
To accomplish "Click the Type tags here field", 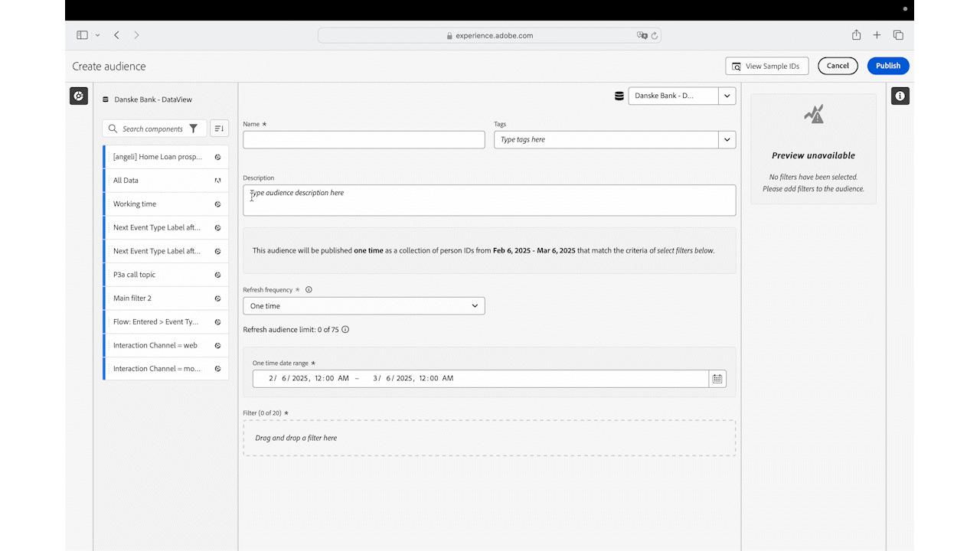I will pyautogui.click(x=606, y=139).
